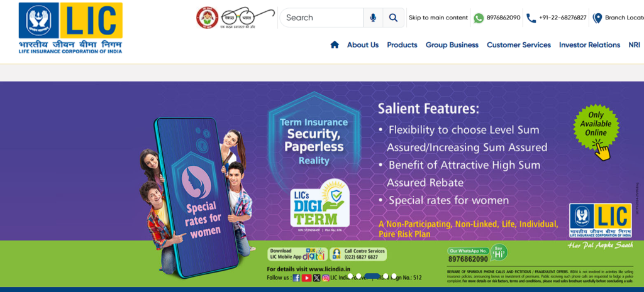Open the Group Business menu item
This screenshot has height=292, width=644.
pyautogui.click(x=452, y=45)
